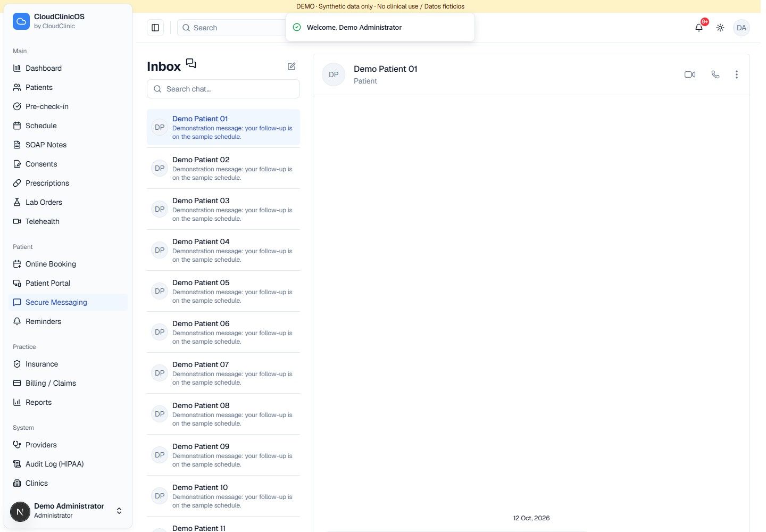This screenshot has height=532, width=766.
Task: Open the Demo Patient 03 conversation
Action: tap(223, 209)
